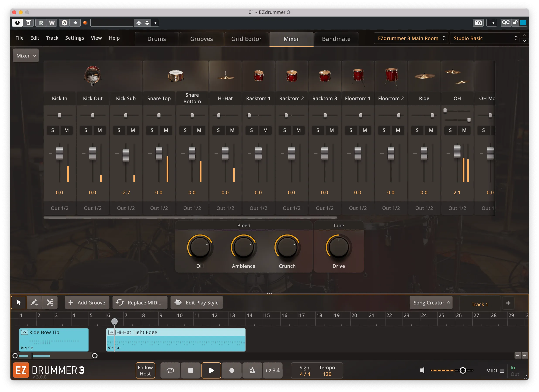Toggle the loop playback button
The width and height of the screenshot is (539, 392).
pos(170,370)
